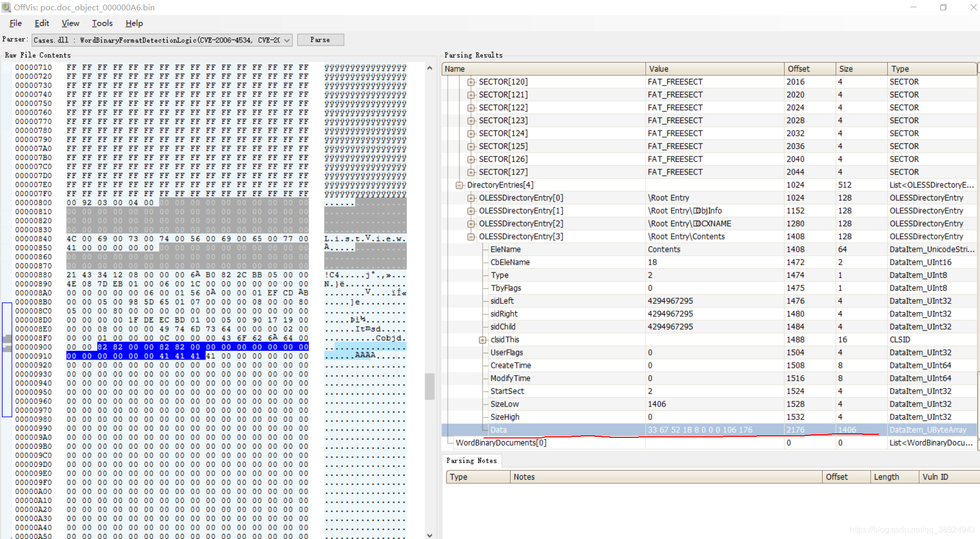Click the 'AAAA' ASCII text in hex view
This screenshot has height=539, width=980.
point(365,355)
